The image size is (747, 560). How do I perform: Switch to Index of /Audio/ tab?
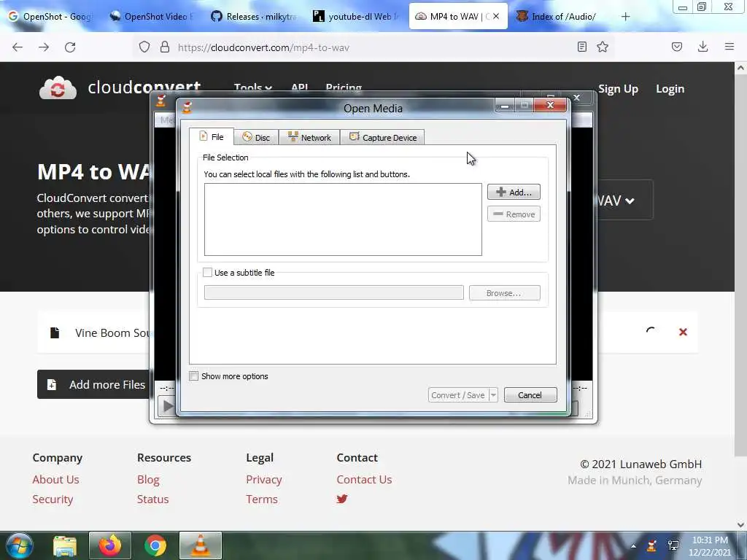tap(558, 16)
